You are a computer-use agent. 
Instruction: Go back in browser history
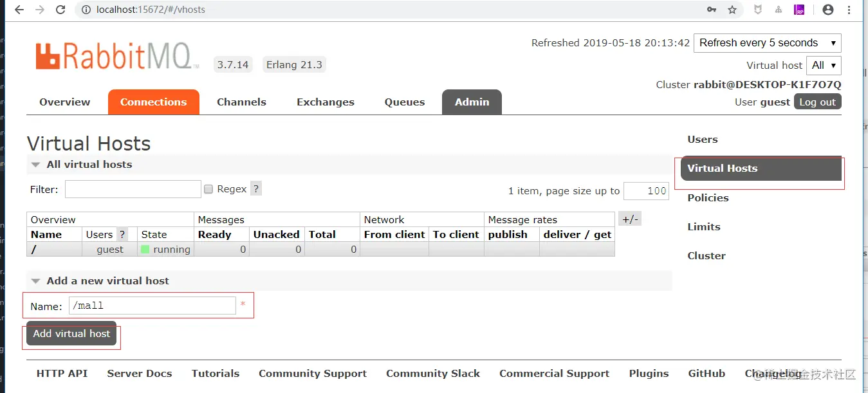click(x=19, y=10)
